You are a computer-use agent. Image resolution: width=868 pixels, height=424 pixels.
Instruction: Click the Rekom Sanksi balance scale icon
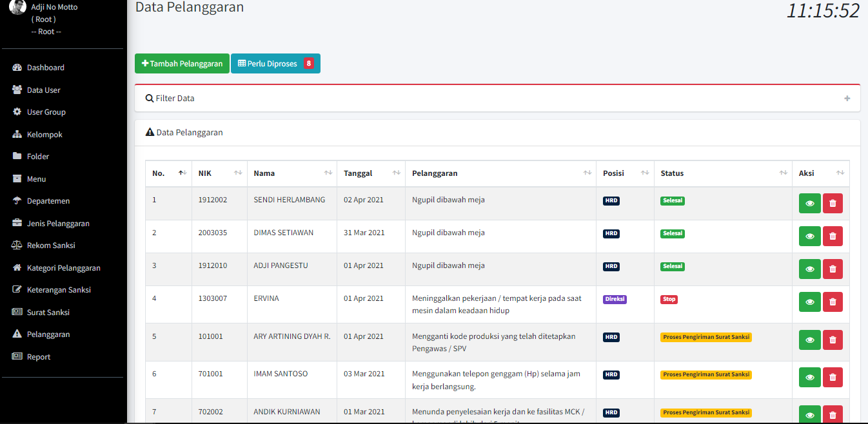(17, 246)
